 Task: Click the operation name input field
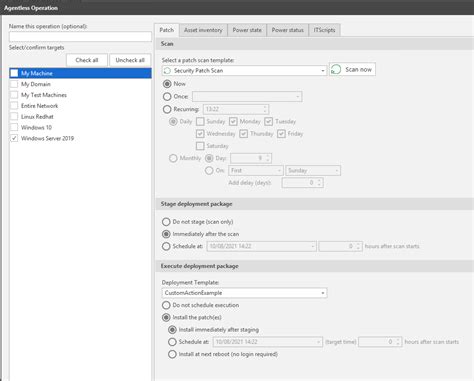click(x=80, y=37)
